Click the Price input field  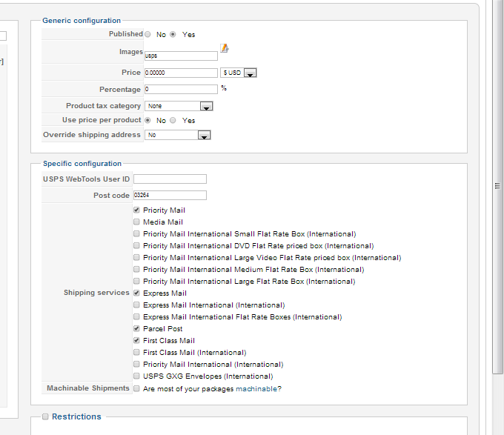[x=181, y=73]
